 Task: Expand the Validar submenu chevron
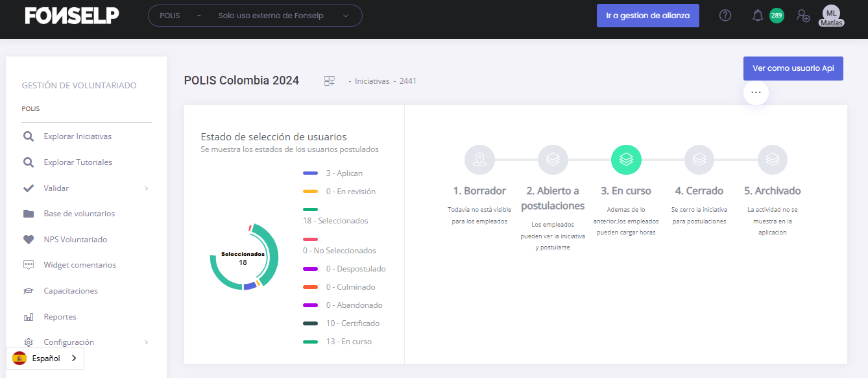147,188
